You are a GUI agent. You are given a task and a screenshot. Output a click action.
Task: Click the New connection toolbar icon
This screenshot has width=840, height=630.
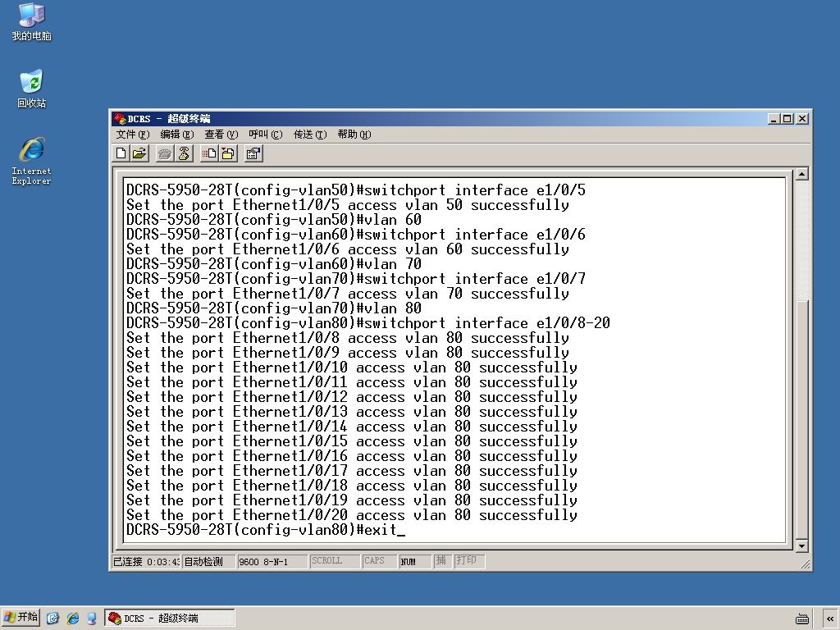point(121,153)
